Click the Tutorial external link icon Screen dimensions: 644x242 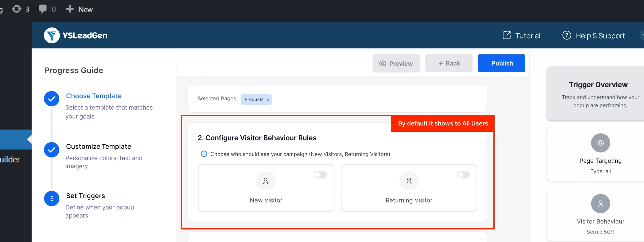coord(507,35)
